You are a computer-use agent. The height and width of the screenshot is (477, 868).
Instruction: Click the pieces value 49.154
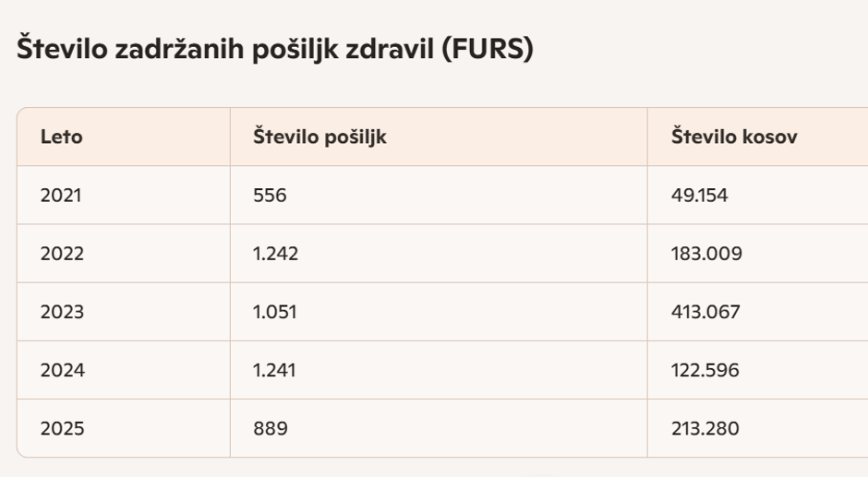click(699, 196)
